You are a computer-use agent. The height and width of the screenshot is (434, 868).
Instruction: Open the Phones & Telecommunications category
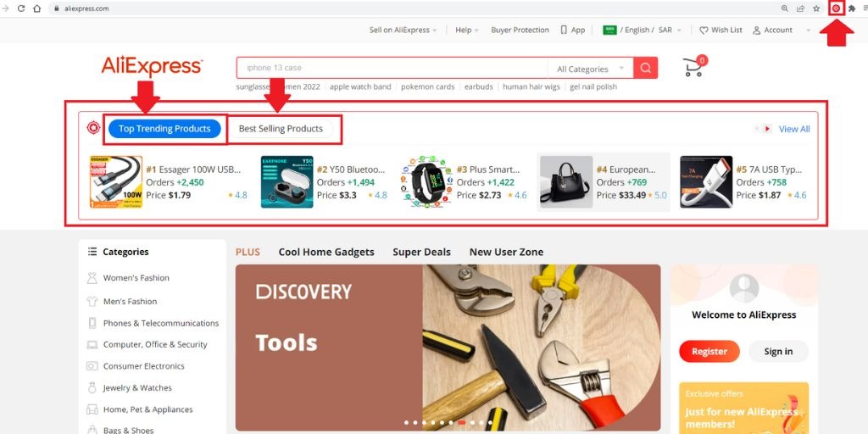click(x=161, y=323)
